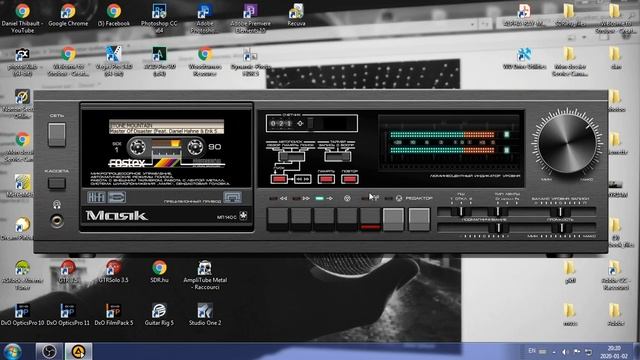
Task: Click the headphone jack socket
Action: [x=57, y=221]
